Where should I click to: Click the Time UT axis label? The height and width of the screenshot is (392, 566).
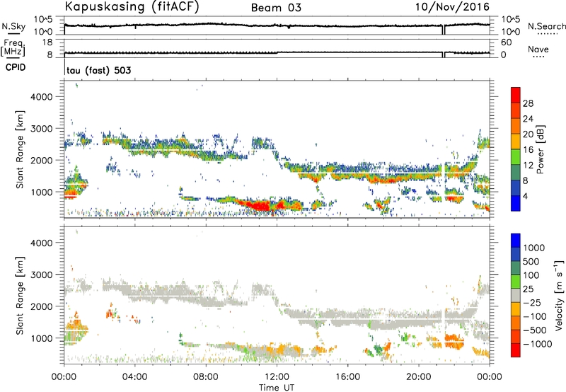click(x=277, y=387)
